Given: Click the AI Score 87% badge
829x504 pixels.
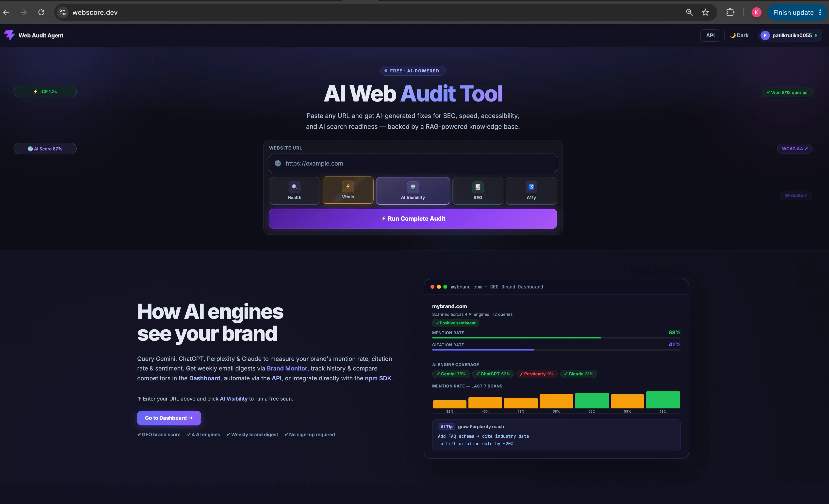Looking at the screenshot, I should coord(45,149).
